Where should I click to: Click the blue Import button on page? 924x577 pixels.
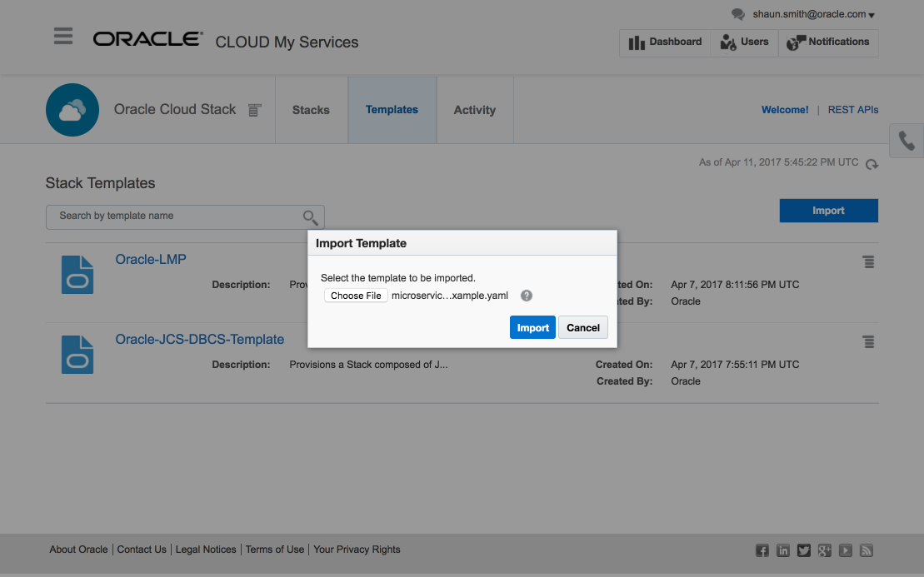pyautogui.click(x=828, y=211)
